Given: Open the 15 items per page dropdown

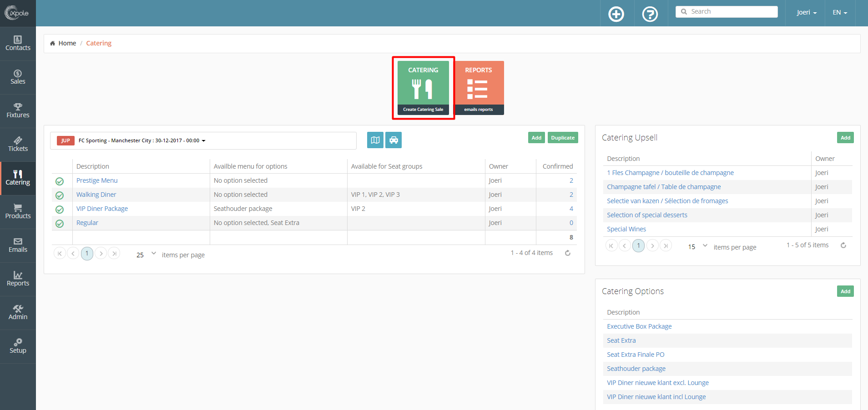Looking at the screenshot, I should [x=697, y=246].
